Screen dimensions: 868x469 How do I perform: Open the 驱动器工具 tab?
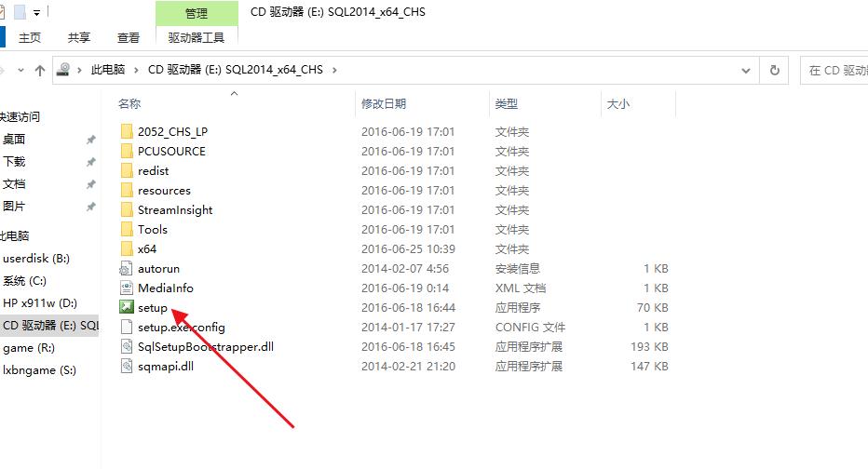pos(196,37)
